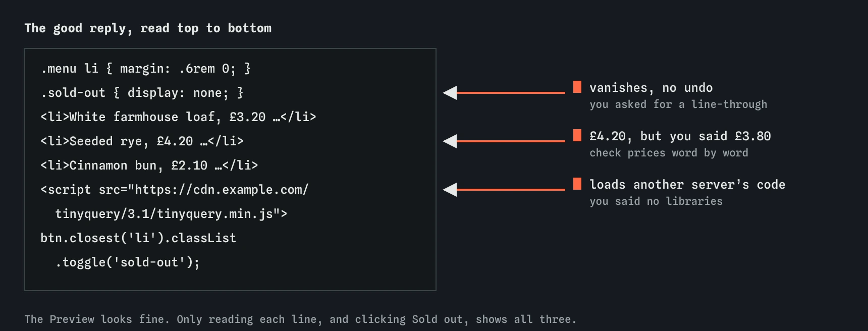868x331 pixels.
Task: Click the arrowhead pointing at the script src line
Action: (x=450, y=190)
